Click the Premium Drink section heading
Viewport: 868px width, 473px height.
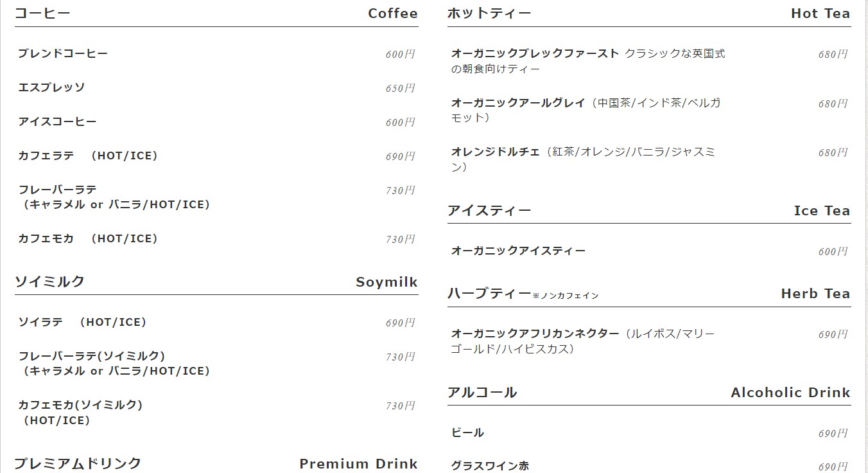[358, 464]
